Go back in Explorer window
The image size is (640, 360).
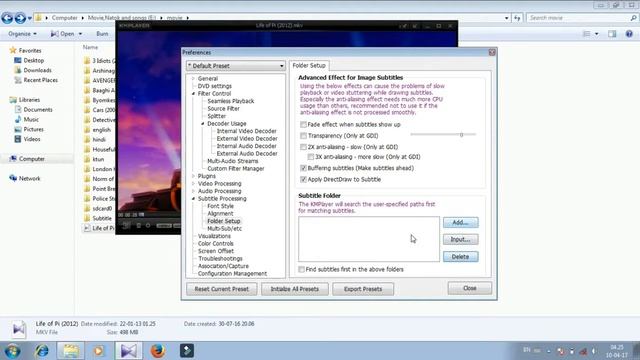(7, 18)
